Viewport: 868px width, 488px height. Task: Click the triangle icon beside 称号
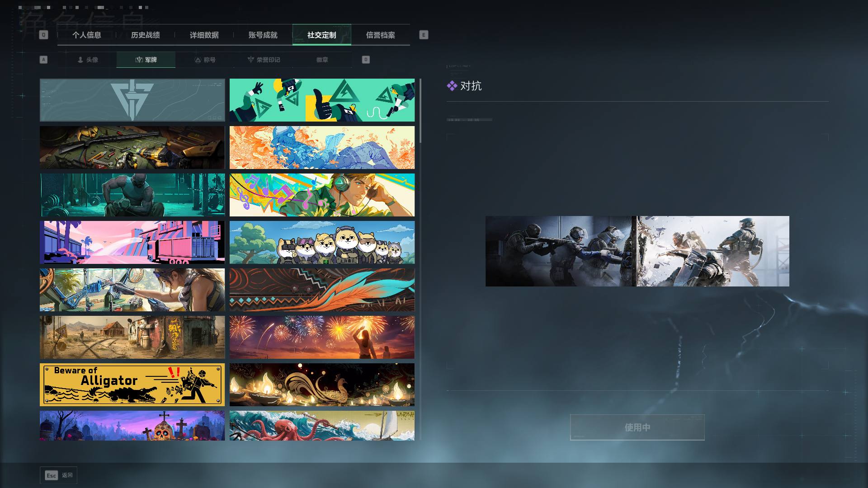coord(198,60)
